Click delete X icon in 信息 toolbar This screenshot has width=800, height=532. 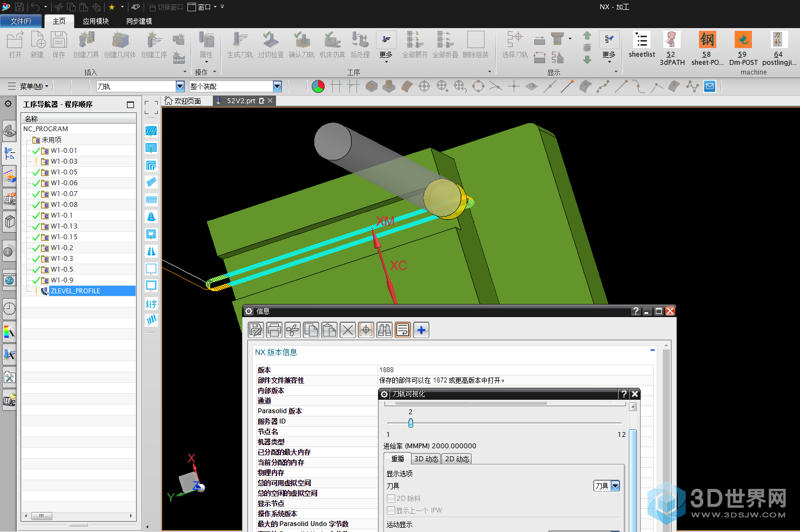tap(348, 330)
